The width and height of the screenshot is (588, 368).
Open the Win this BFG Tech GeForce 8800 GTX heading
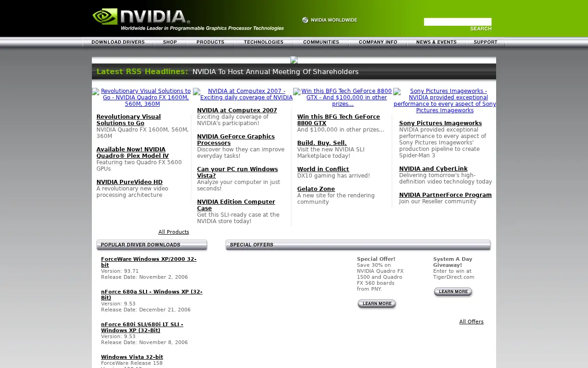[x=339, y=120]
